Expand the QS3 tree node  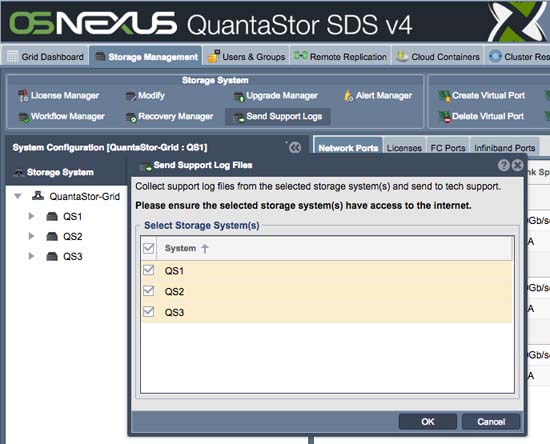[31, 256]
